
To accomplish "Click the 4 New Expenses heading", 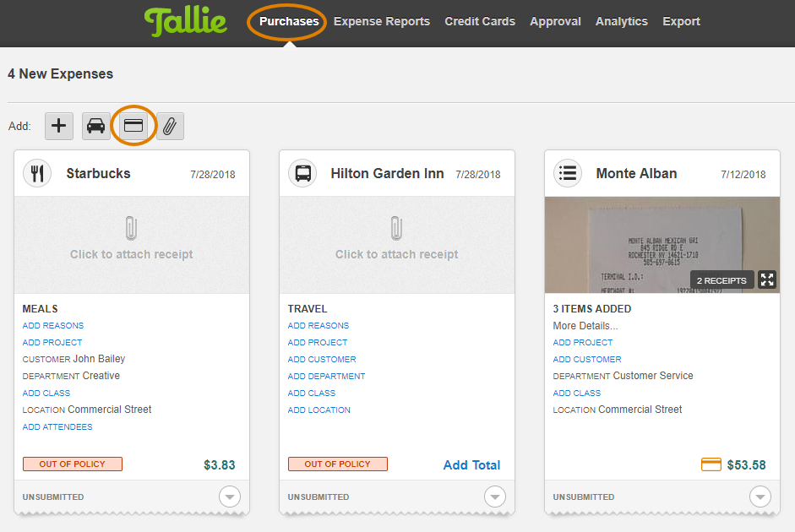I will (60, 74).
